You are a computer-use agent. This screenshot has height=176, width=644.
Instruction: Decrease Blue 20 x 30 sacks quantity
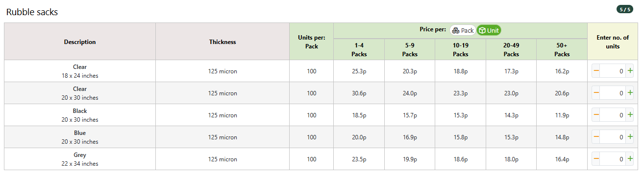click(x=596, y=137)
